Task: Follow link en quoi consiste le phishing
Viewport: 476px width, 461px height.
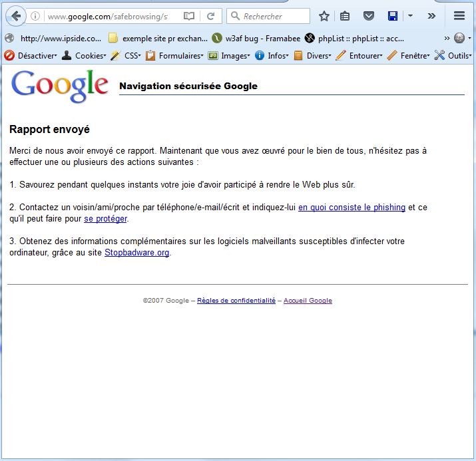Action: click(352, 207)
